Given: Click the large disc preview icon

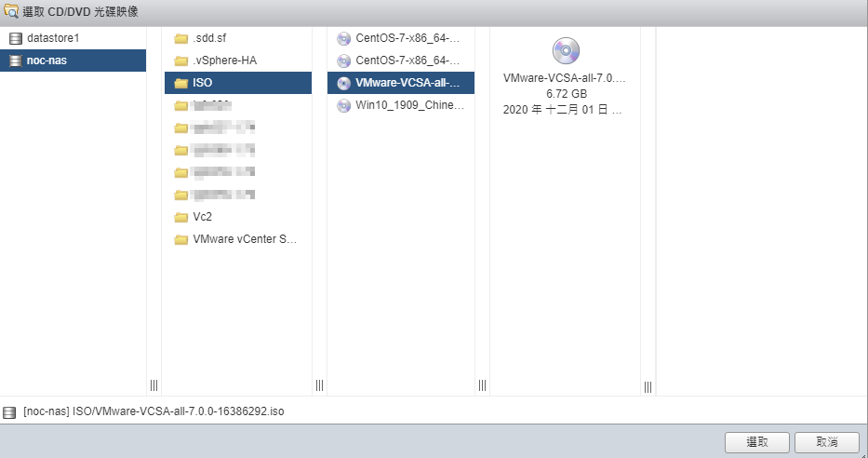Looking at the screenshot, I should point(566,51).
